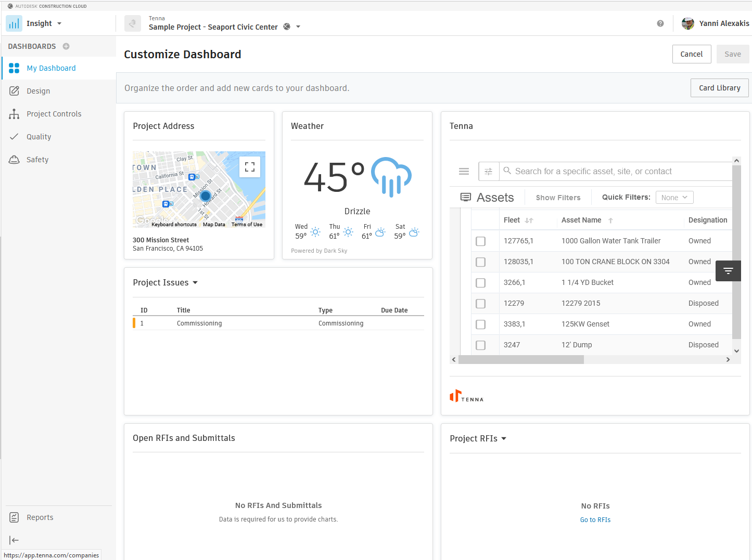Check the 1 1/4 YD Bucket row

click(x=481, y=283)
